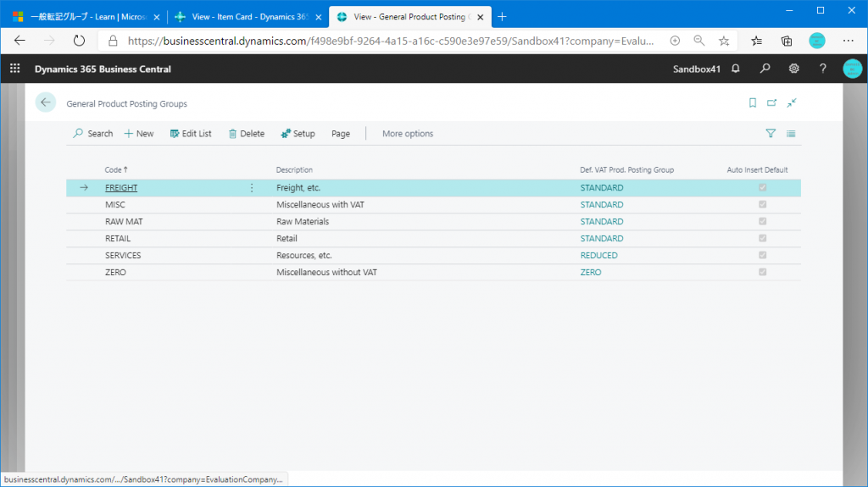The height and width of the screenshot is (487, 868).
Task: Open Tell Me search magnifier in header
Action: pos(765,69)
